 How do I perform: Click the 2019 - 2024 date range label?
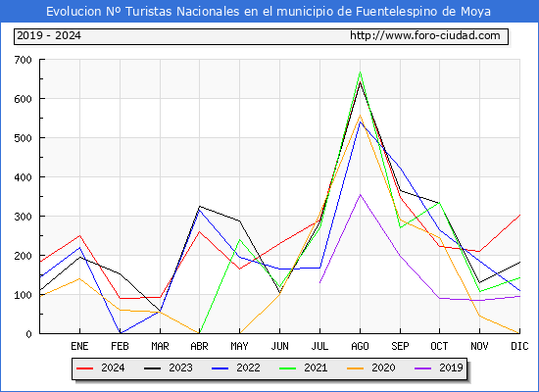(49, 35)
